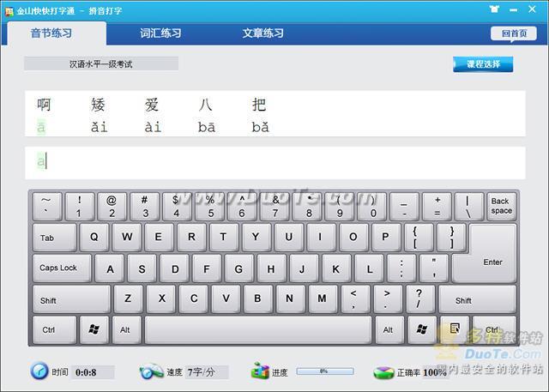Click the U key on virtual keyboard
The width and height of the screenshot is (549, 392).
[x=289, y=238]
